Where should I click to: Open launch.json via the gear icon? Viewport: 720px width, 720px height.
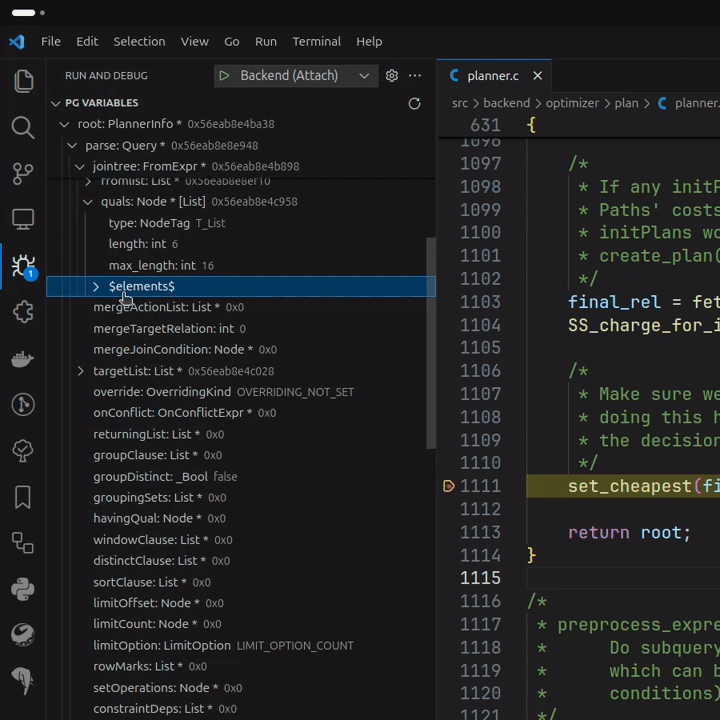(392, 76)
